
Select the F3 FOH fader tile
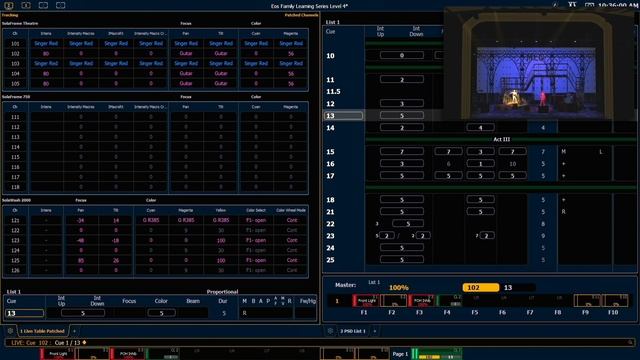421,301
